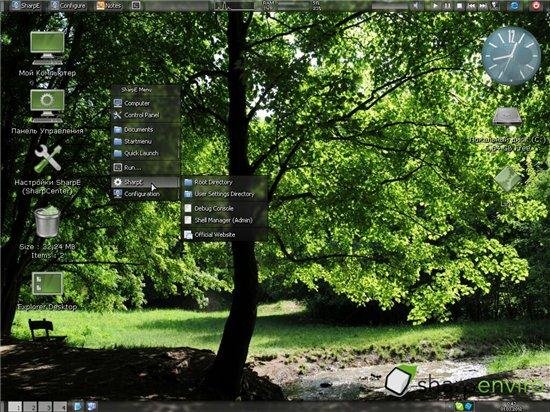
Task: Open the Notes module in the top bar
Action: coord(109,5)
